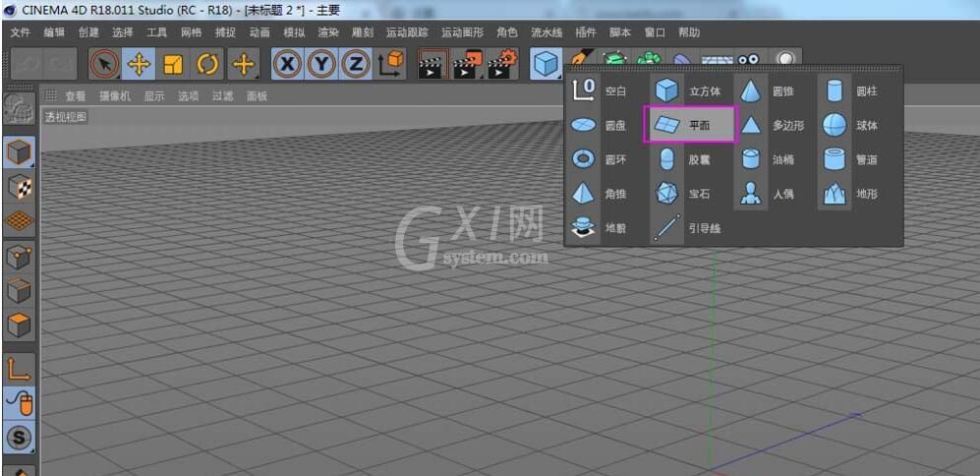Open the viewport 查看 menu
Image resolution: width=980 pixels, height=476 pixels.
pos(76,96)
